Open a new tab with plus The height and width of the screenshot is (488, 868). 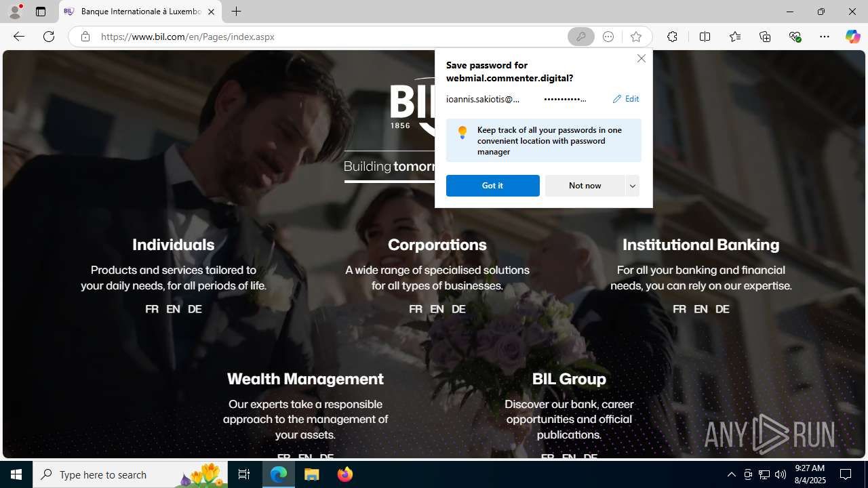(236, 12)
